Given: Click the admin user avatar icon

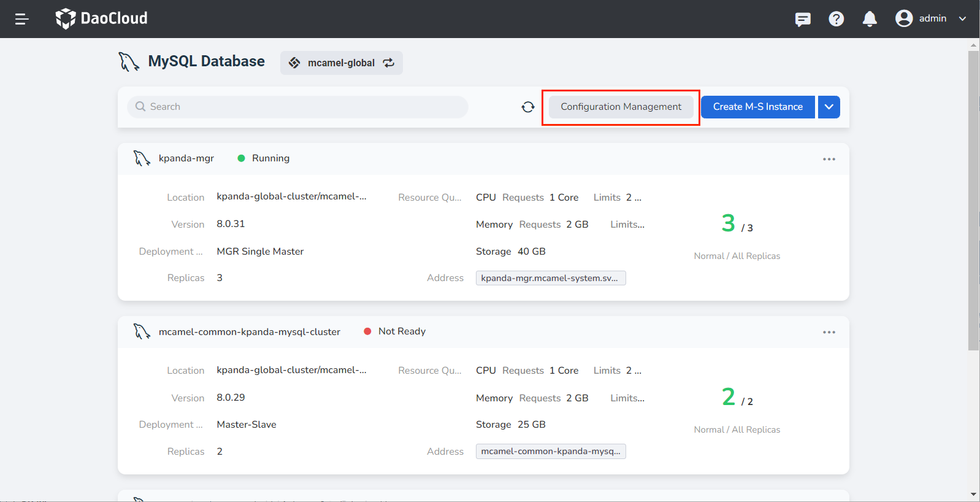Looking at the screenshot, I should coord(904,18).
